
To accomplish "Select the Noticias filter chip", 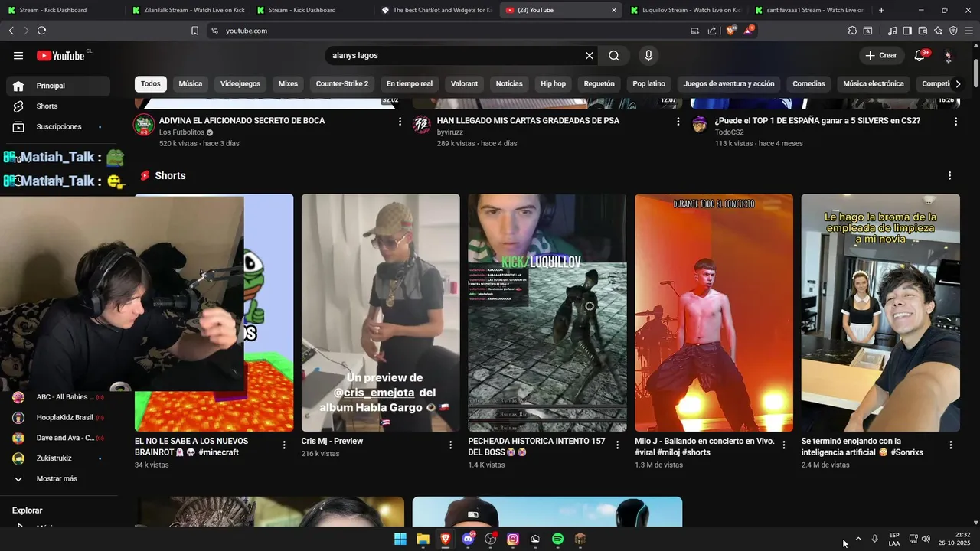I will pyautogui.click(x=509, y=84).
